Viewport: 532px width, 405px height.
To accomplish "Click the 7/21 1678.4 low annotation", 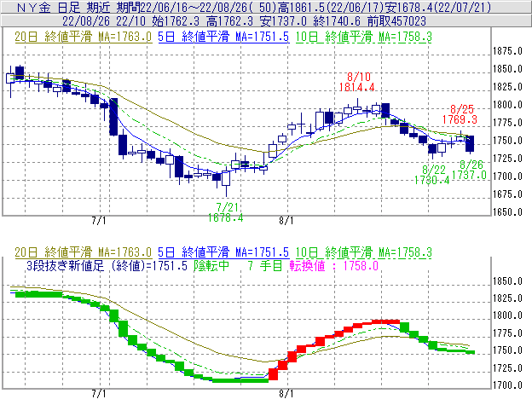I will (x=226, y=212).
